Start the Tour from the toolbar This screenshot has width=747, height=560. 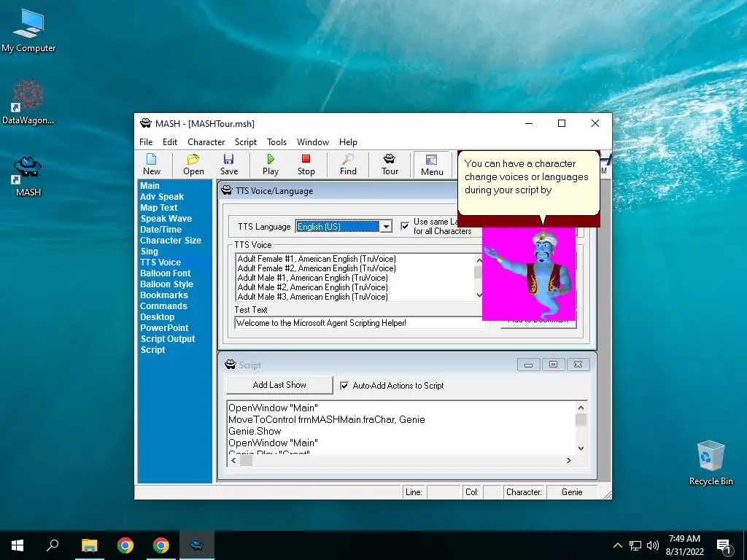(390, 164)
